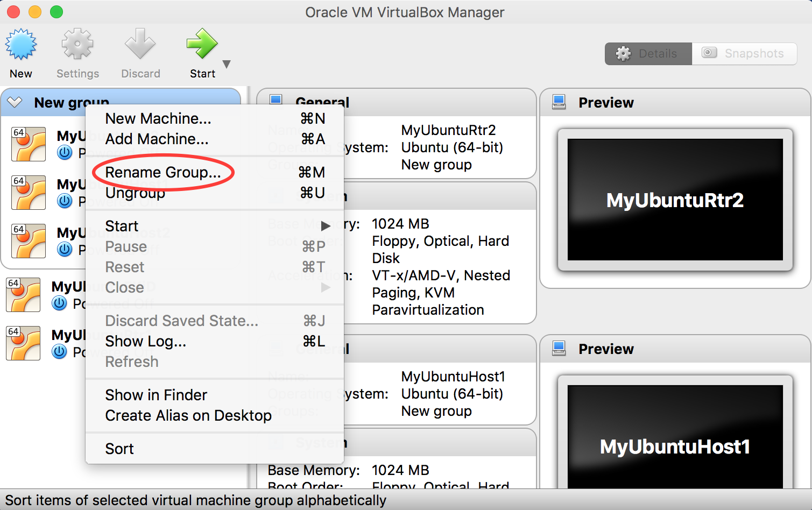Select MyUbuntuRtr2's Ubuntu VM icon

28,144
